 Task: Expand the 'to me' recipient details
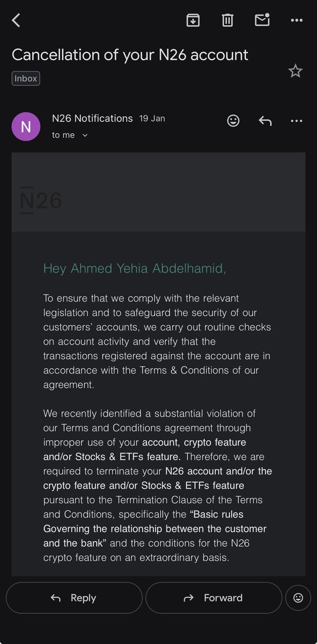pyautogui.click(x=70, y=135)
